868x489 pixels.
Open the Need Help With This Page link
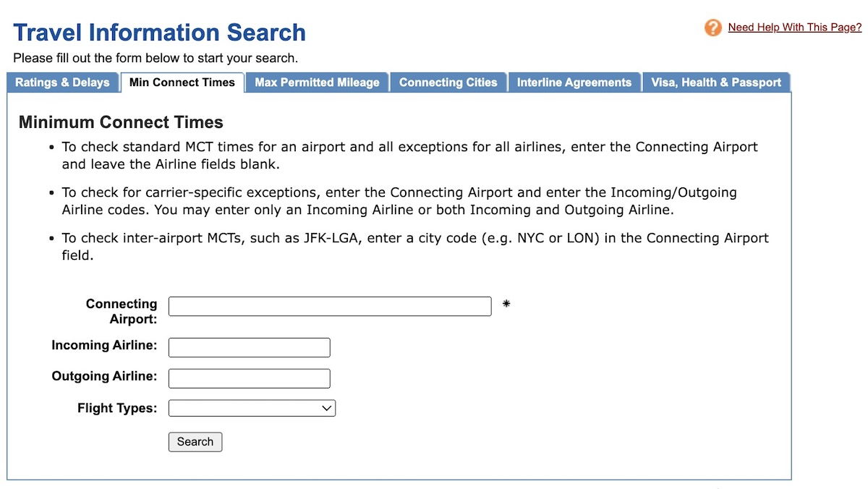tap(794, 27)
